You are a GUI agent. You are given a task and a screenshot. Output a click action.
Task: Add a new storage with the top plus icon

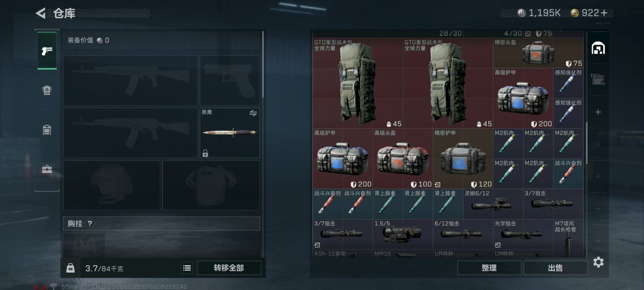point(598,112)
